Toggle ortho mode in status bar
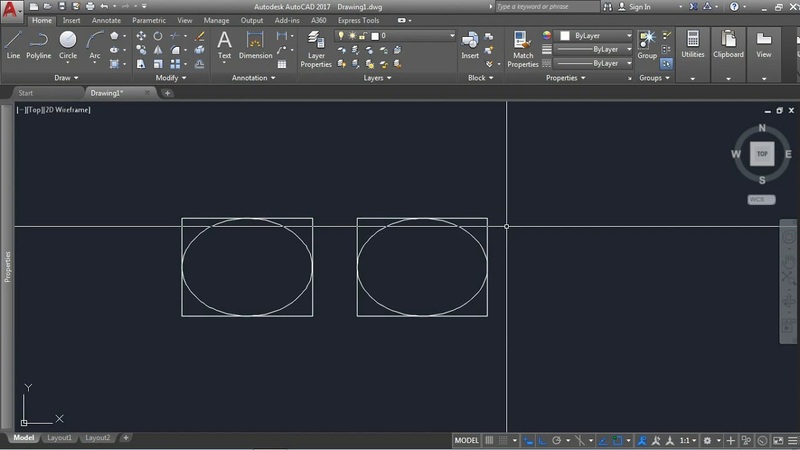The image size is (800, 450). [x=542, y=440]
